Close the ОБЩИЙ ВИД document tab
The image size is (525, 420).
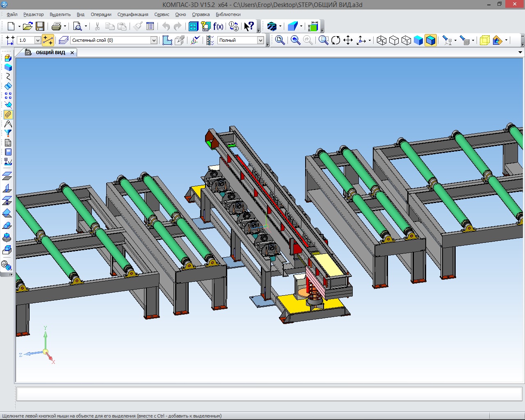click(72, 52)
